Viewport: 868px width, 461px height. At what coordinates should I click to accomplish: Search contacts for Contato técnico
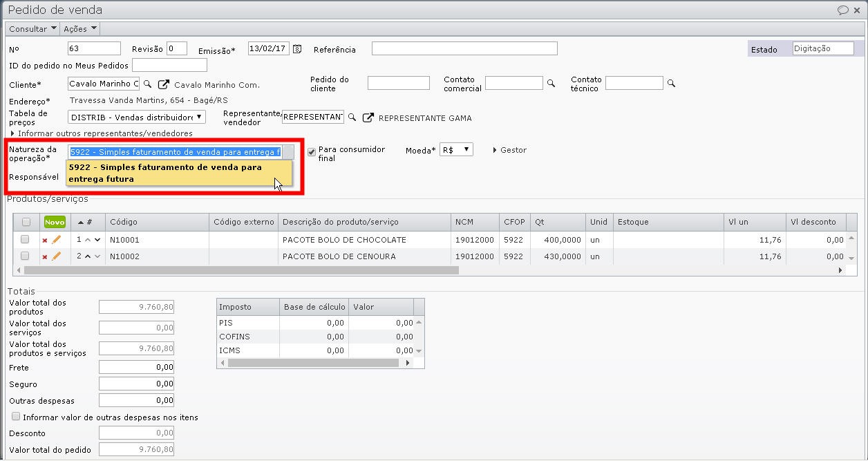[x=670, y=83]
